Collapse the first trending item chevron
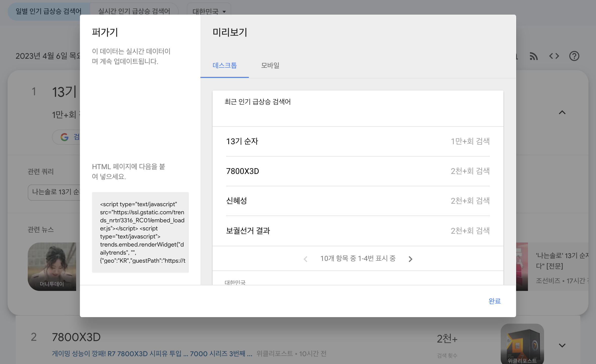The height and width of the screenshot is (364, 596). [x=562, y=112]
